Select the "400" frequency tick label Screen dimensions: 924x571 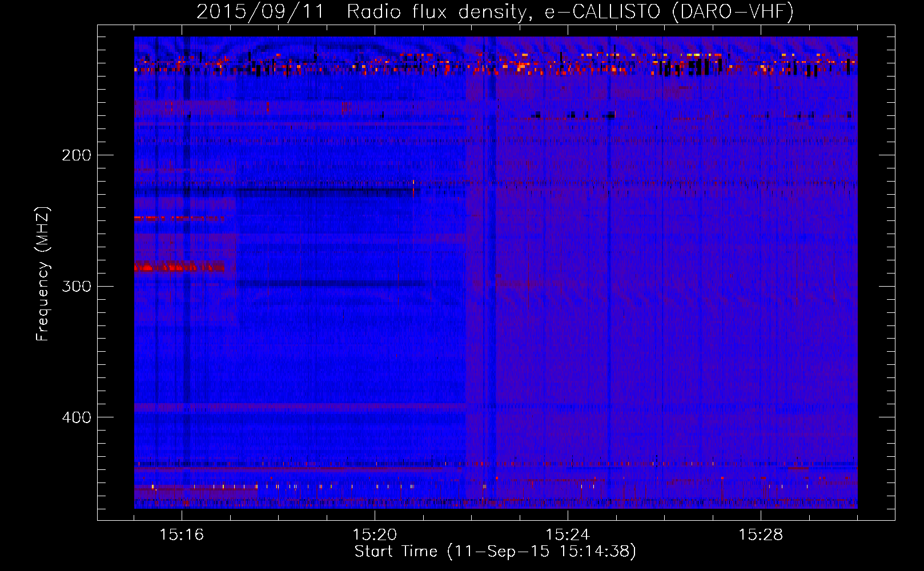[x=77, y=417]
